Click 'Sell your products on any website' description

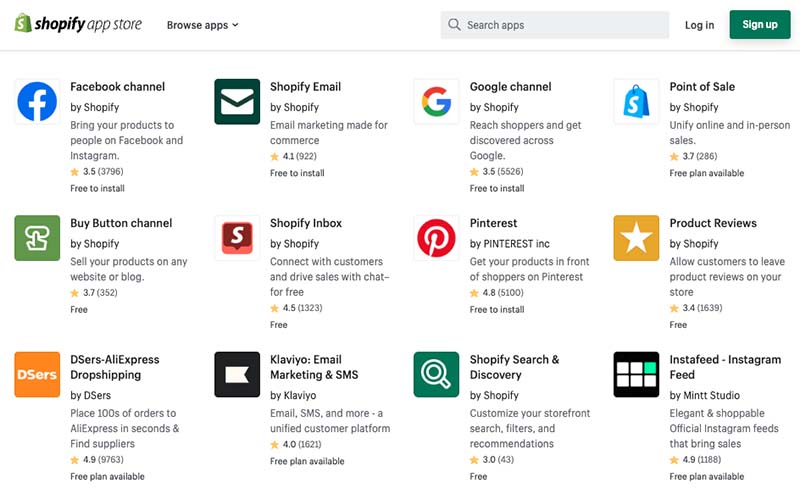tap(129, 269)
